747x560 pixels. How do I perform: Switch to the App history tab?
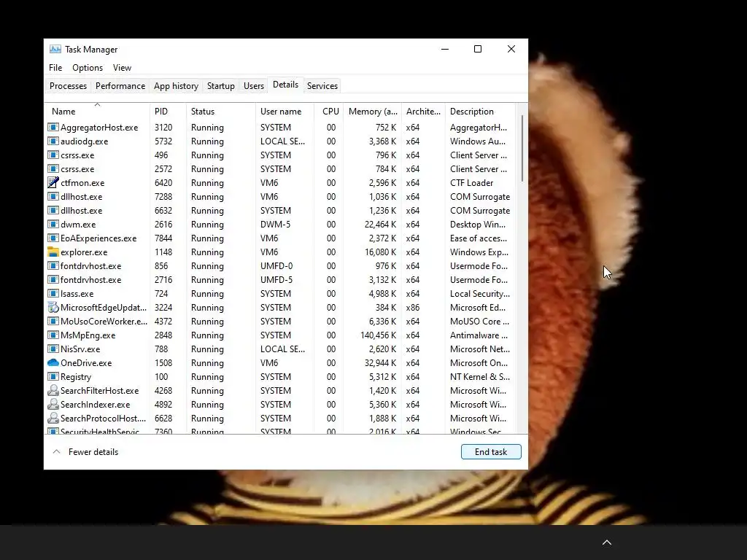click(176, 86)
